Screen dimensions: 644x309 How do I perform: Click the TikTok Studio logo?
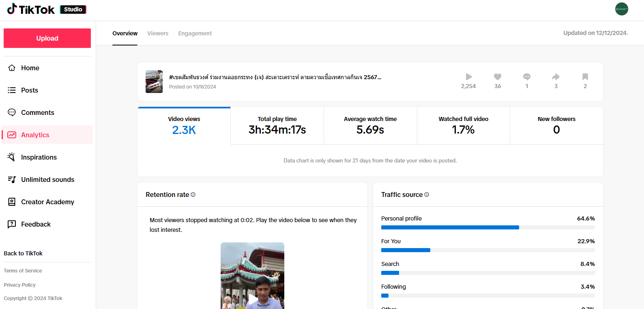46,9
